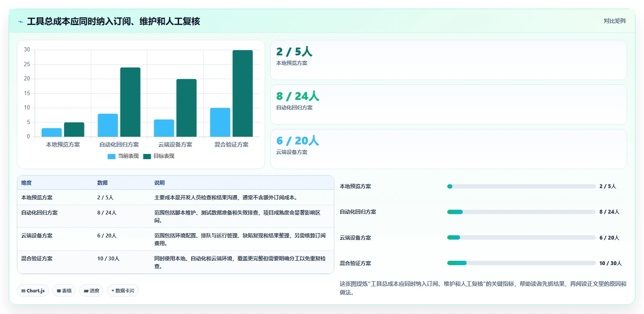This screenshot has height=314, width=644.
Task: Click the 本地预览方案 progress bar
Action: click(522, 186)
